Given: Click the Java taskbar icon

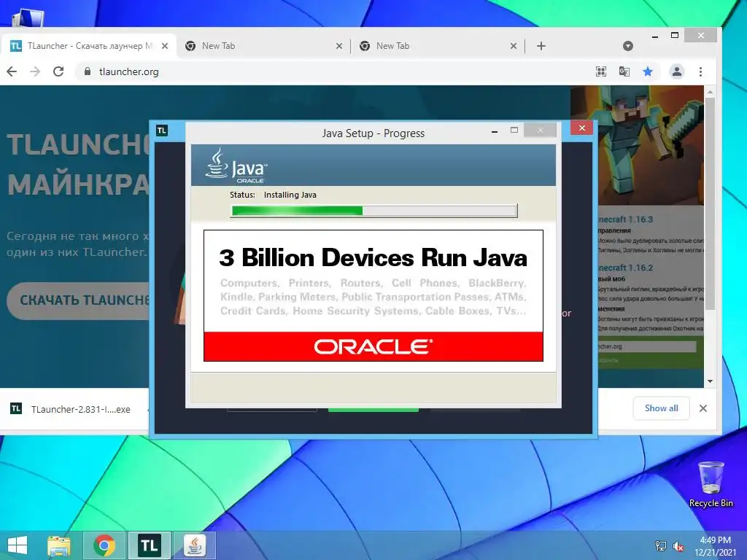Looking at the screenshot, I should click(x=194, y=545).
